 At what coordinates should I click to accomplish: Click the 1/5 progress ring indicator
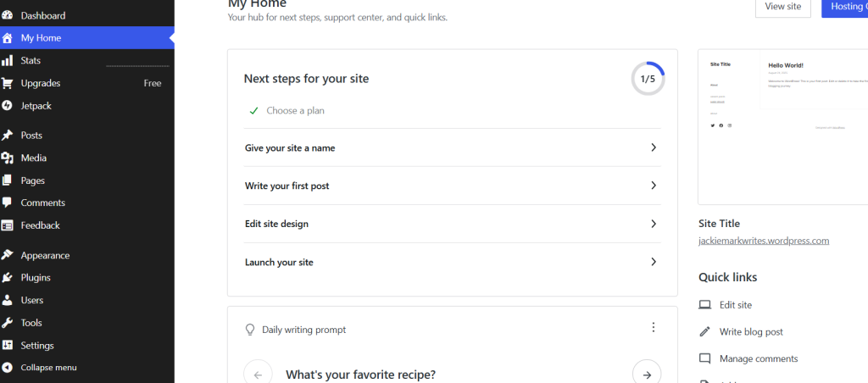tap(648, 79)
